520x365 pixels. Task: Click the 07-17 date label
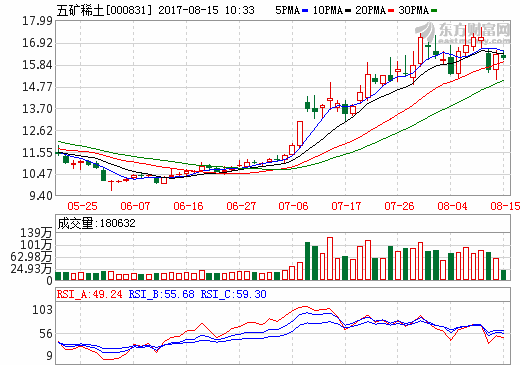(x=346, y=206)
